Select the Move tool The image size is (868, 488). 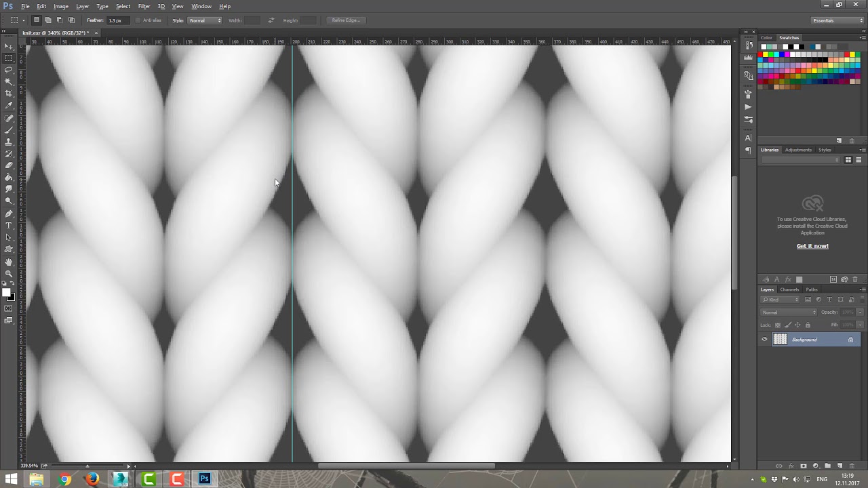point(9,46)
